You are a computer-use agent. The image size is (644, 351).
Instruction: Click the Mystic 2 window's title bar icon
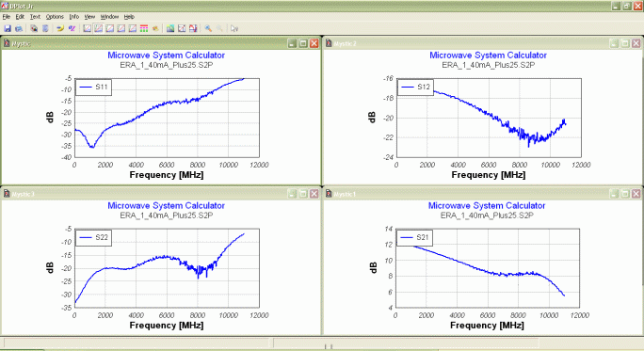329,43
